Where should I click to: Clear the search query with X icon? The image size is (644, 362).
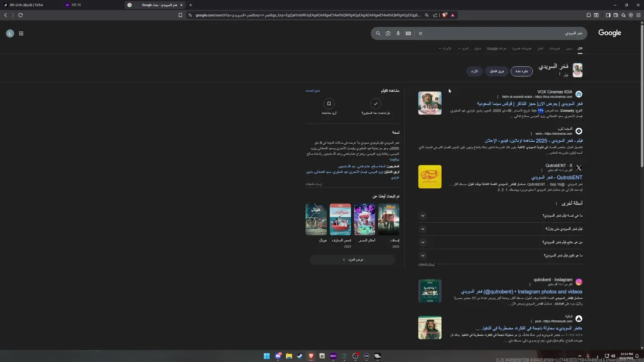click(421, 34)
